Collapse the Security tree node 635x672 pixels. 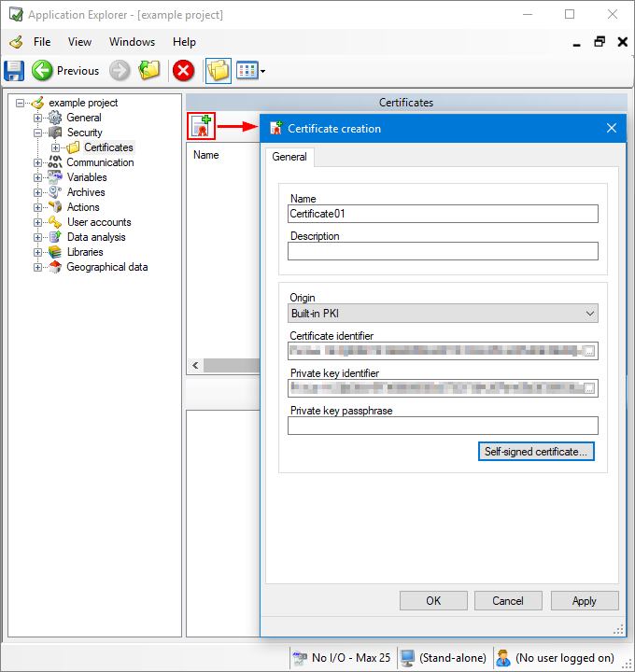[38, 133]
